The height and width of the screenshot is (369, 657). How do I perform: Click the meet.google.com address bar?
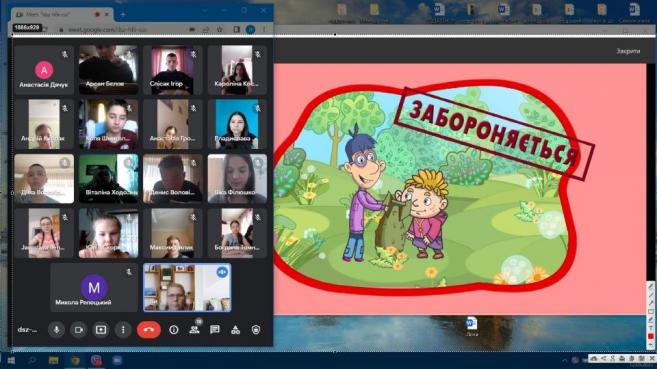tap(122, 30)
